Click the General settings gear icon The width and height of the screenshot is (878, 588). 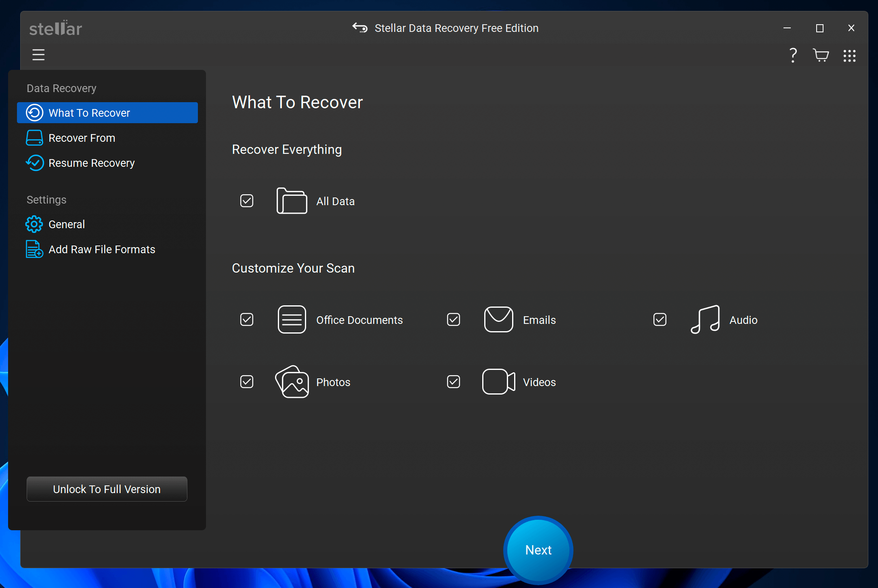(34, 224)
